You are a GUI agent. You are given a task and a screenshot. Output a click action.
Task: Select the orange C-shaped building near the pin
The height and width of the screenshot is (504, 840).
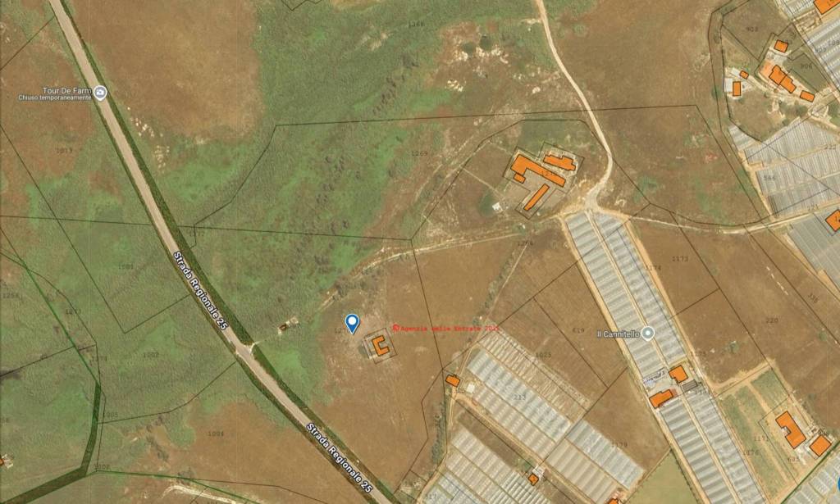pos(381,346)
